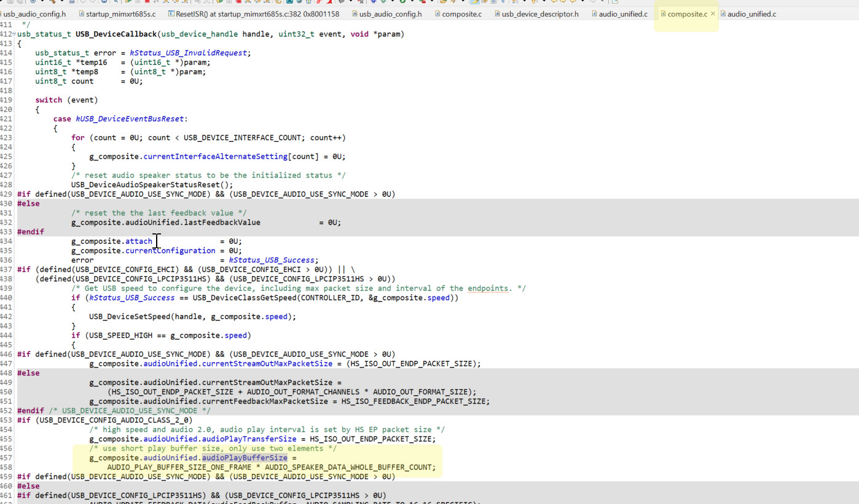
Task: Click the Step Into toolbar icon
Action: click(167, 3)
